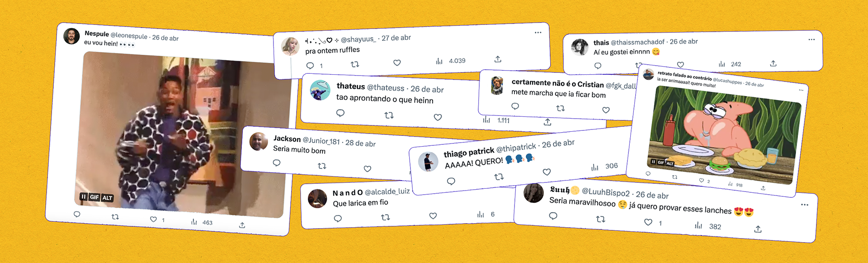Retweet thiago patrick's 'AAAAA! QUERO!' tweet

click(499, 177)
